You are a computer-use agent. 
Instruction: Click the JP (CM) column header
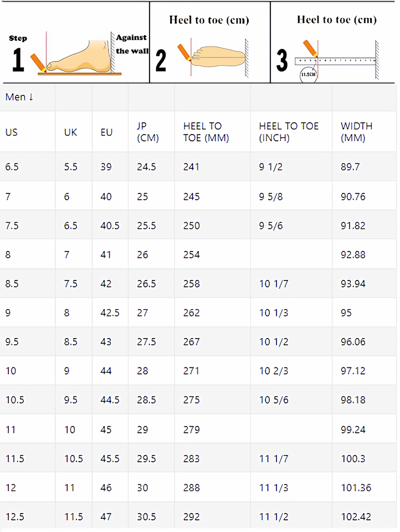[x=147, y=132]
